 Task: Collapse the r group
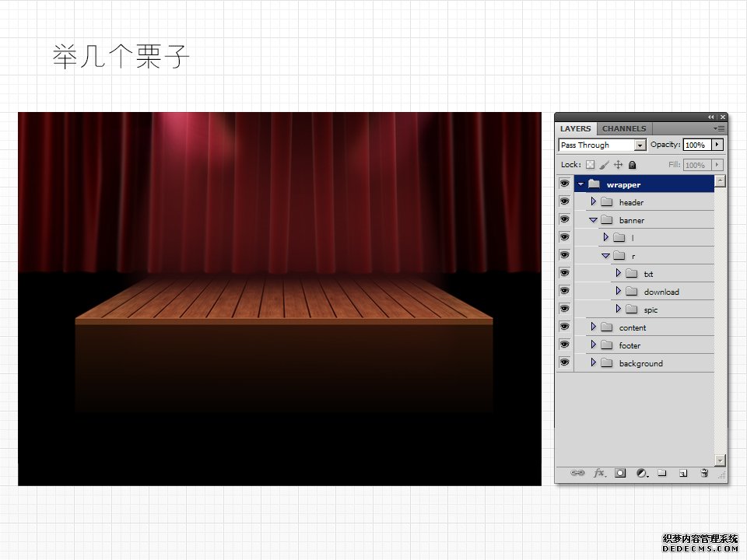[x=605, y=256]
